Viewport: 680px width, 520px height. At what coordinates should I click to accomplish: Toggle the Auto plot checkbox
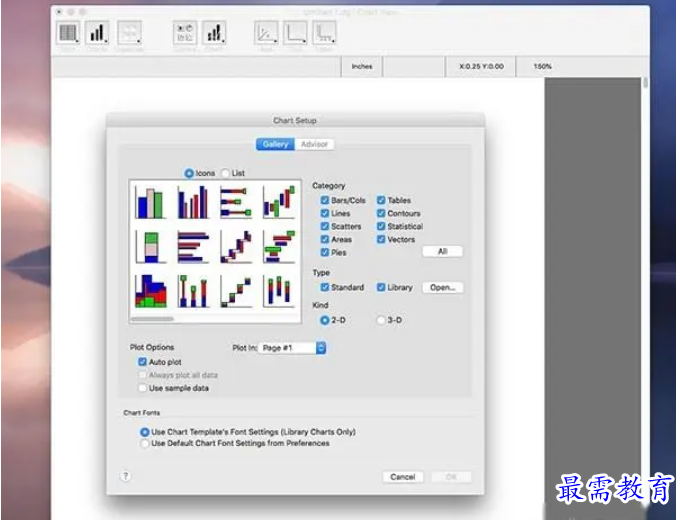(x=141, y=362)
